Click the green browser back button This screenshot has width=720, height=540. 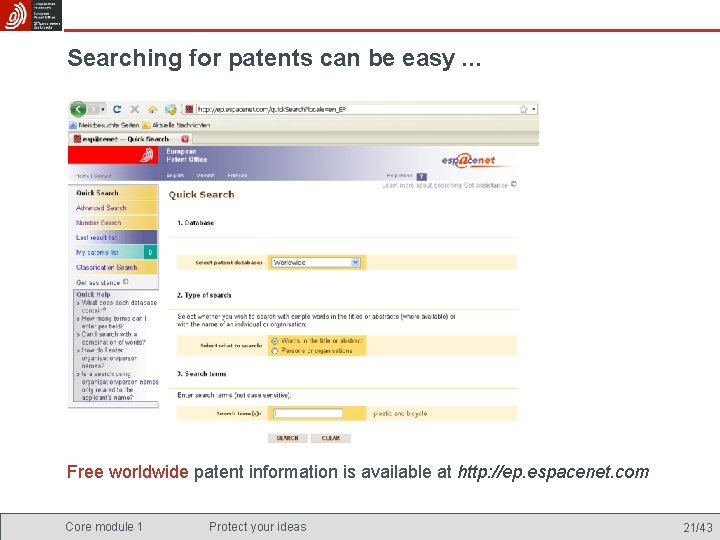(78, 109)
